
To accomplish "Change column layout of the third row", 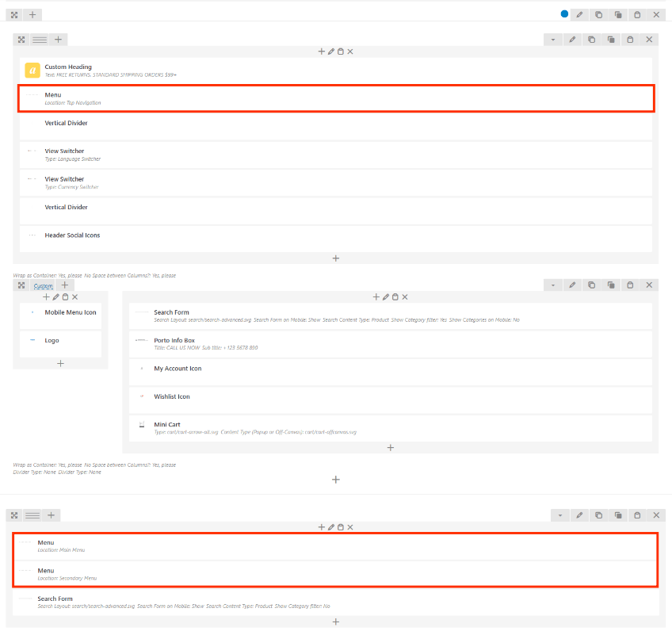I will (x=32, y=515).
